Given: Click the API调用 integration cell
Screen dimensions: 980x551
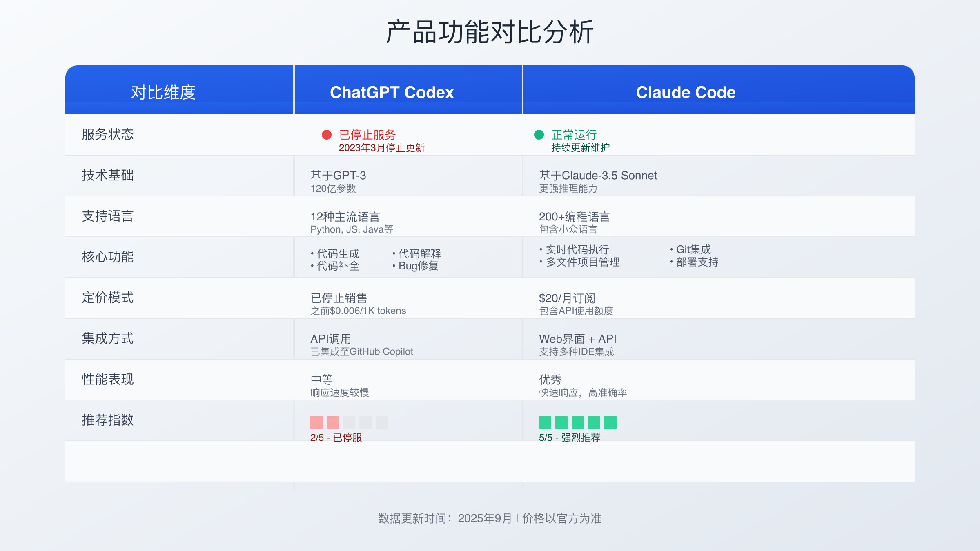Looking at the screenshot, I should (331, 339).
